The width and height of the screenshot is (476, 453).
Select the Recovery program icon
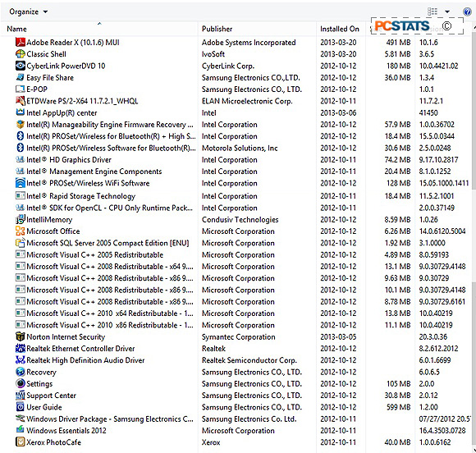coord(20,372)
